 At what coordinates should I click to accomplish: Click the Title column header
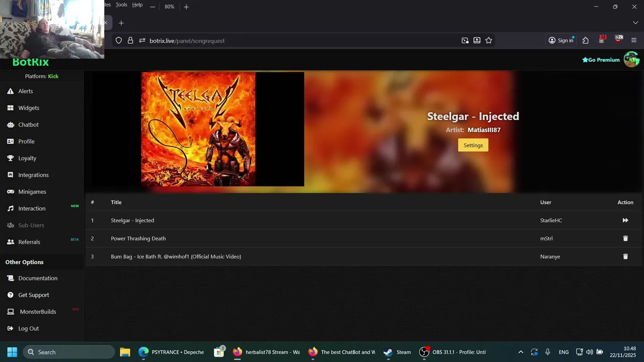point(116,202)
